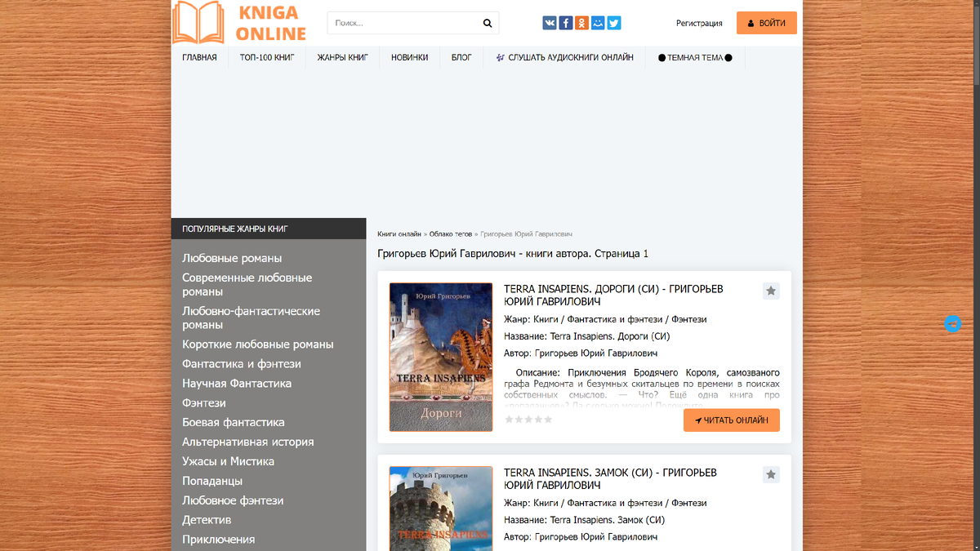Open the Регистрация link
Viewport: 980px width, 551px height.
pos(699,23)
